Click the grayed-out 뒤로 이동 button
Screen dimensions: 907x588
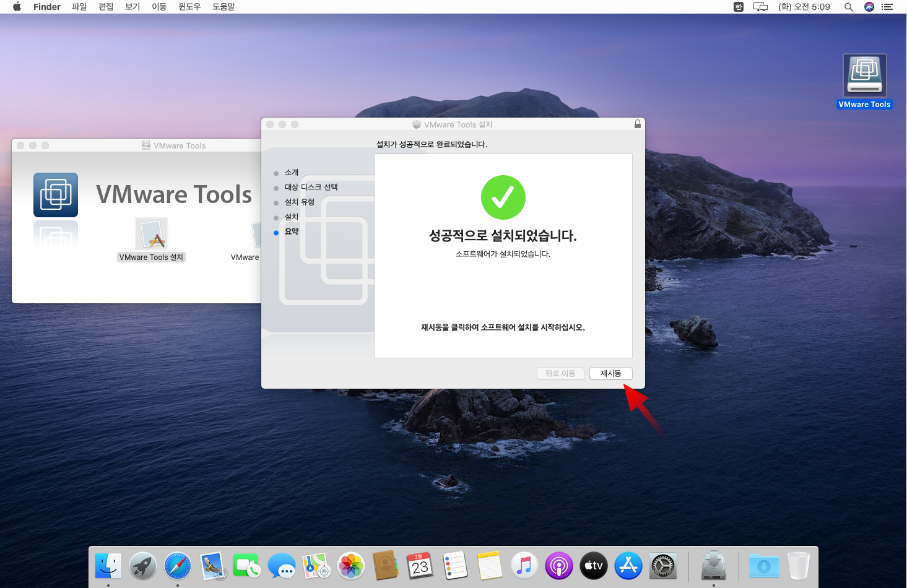560,373
